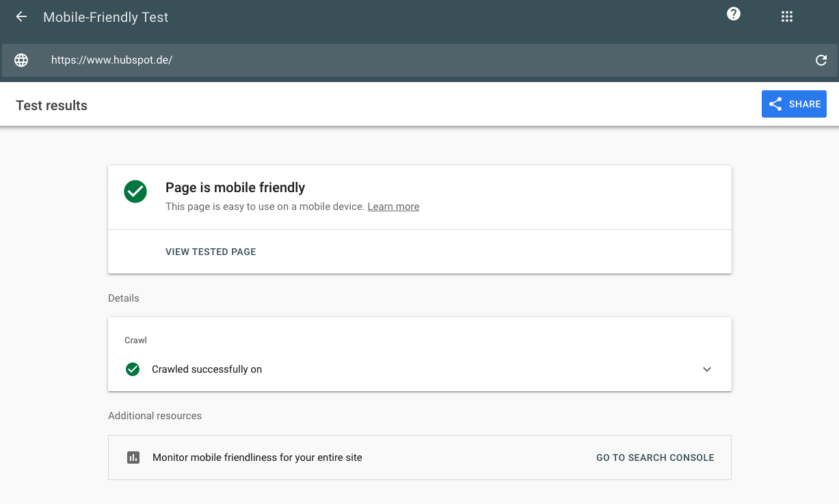Open VIEW TESTED PAGE
The image size is (839, 504).
point(210,252)
